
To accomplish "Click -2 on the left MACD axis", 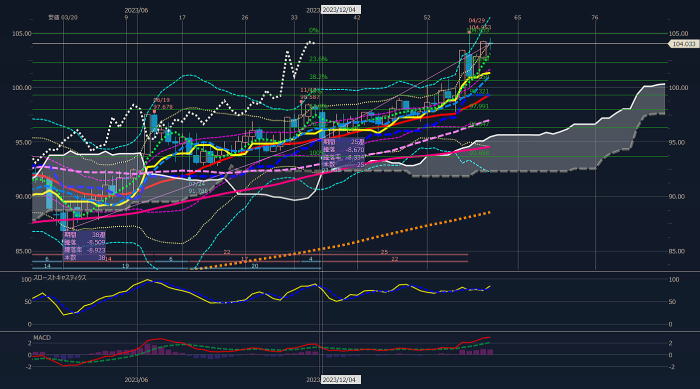I will click(29, 367).
